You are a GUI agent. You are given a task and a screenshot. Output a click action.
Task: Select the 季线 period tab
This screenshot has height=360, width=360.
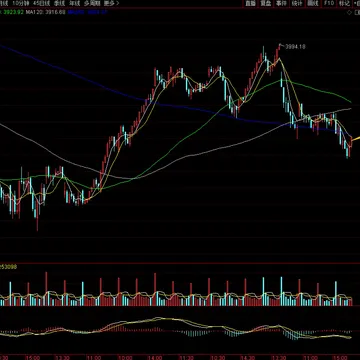59,3
